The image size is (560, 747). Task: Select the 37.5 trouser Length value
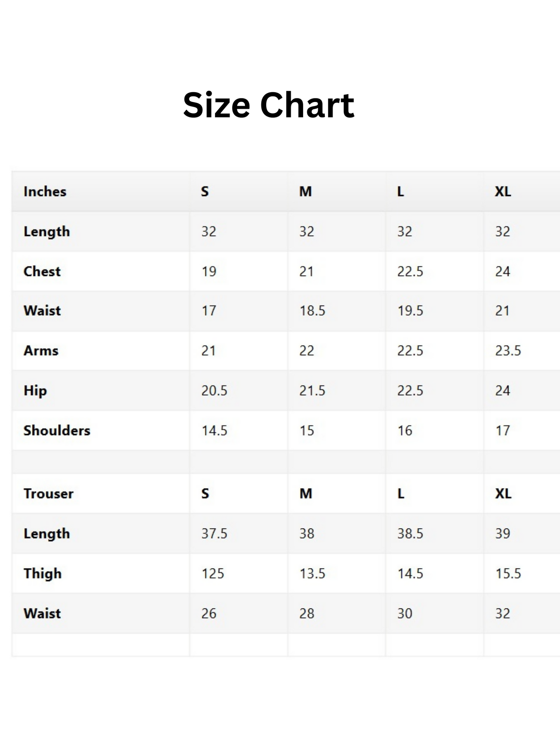coord(214,533)
